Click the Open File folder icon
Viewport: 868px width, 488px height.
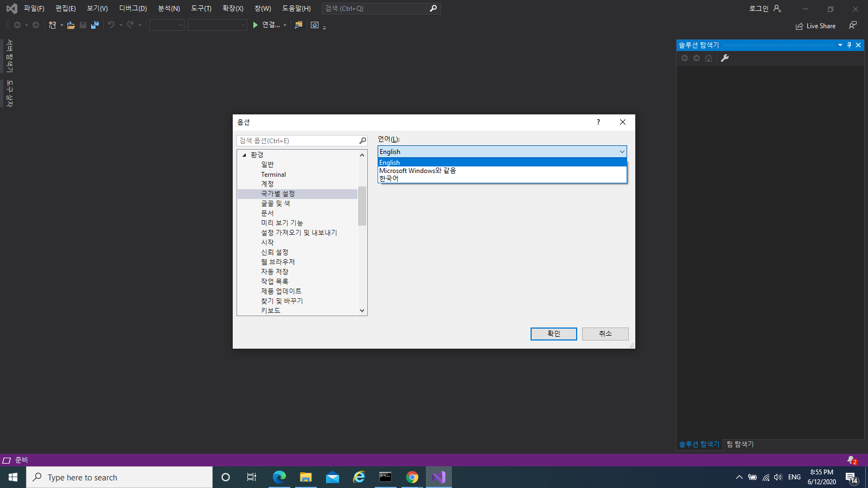(71, 25)
